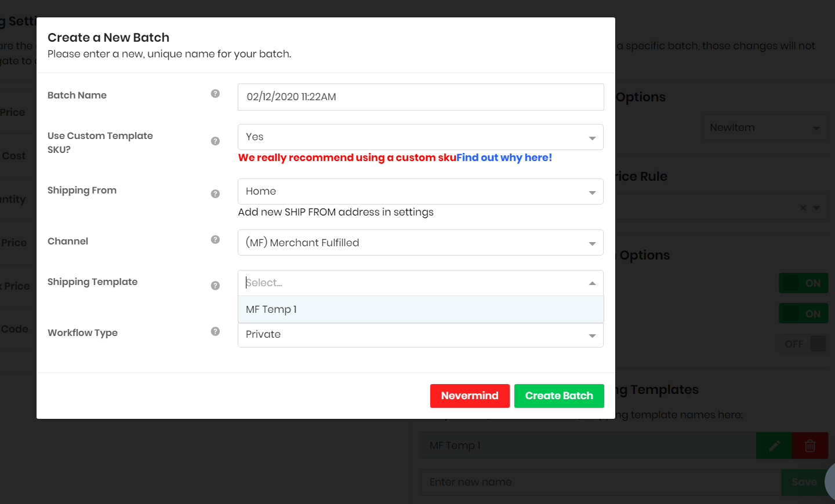Open the NewItem dropdown in the background page

[x=765, y=127]
